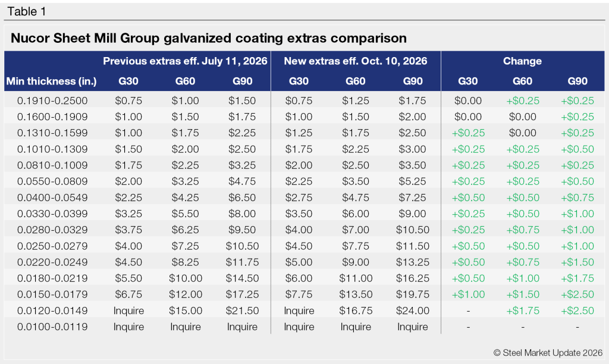
Task: Click the $4.75 previous G90 value
Action: coord(242,181)
